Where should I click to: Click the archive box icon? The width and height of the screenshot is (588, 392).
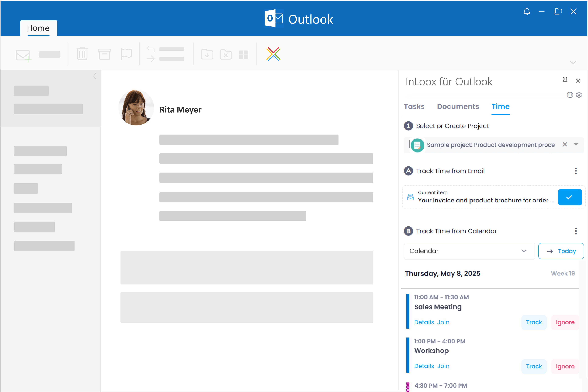[x=104, y=54]
